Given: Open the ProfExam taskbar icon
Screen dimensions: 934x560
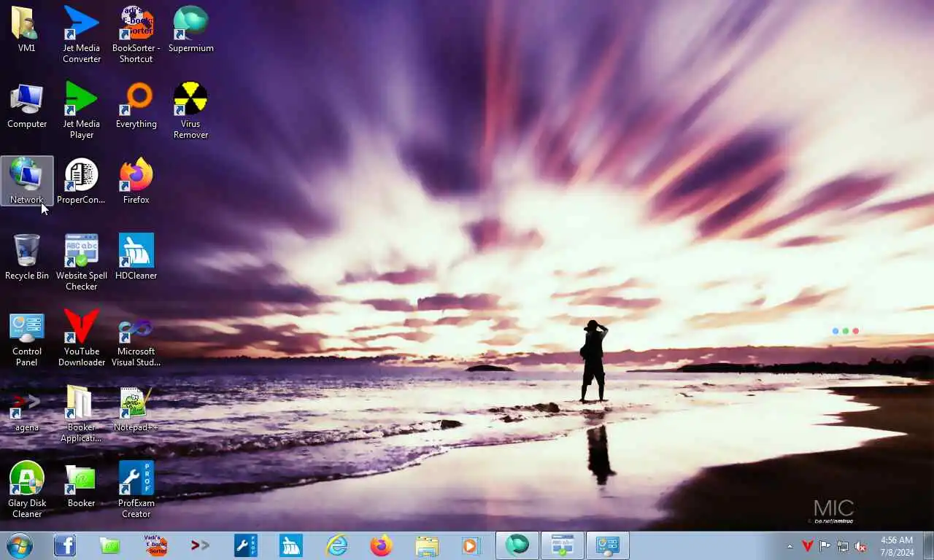Looking at the screenshot, I should point(246,545).
